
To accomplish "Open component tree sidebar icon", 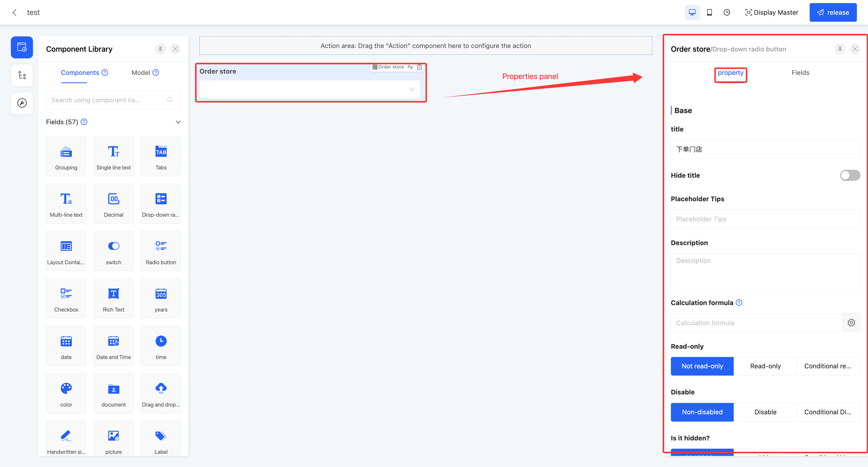I will click(x=22, y=75).
